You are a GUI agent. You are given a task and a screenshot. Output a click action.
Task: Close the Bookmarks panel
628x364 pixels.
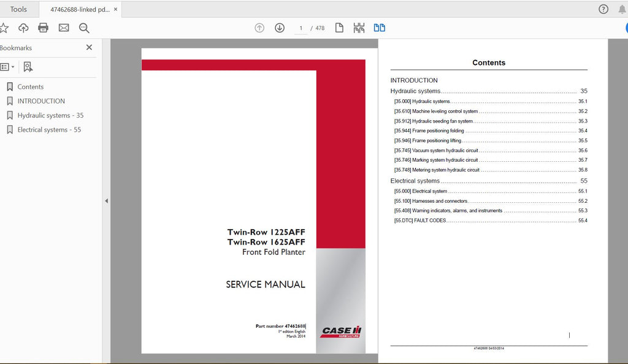pos(89,47)
